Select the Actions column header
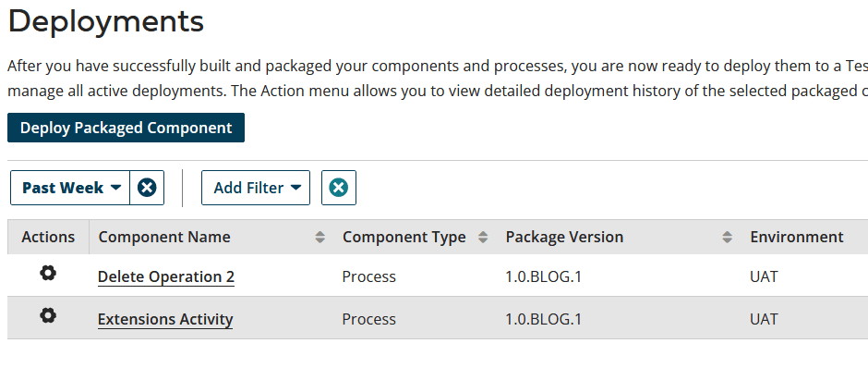This screenshot has height=368, width=868. pos(48,238)
